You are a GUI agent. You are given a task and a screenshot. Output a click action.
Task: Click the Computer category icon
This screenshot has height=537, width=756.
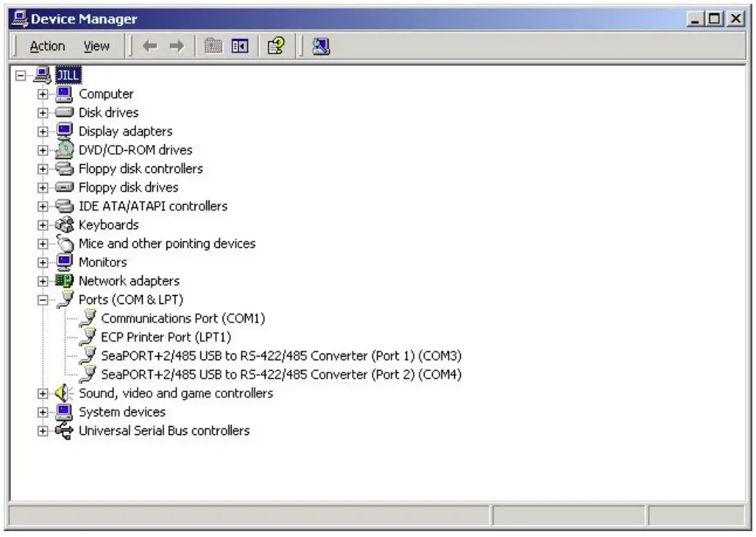coord(64,94)
